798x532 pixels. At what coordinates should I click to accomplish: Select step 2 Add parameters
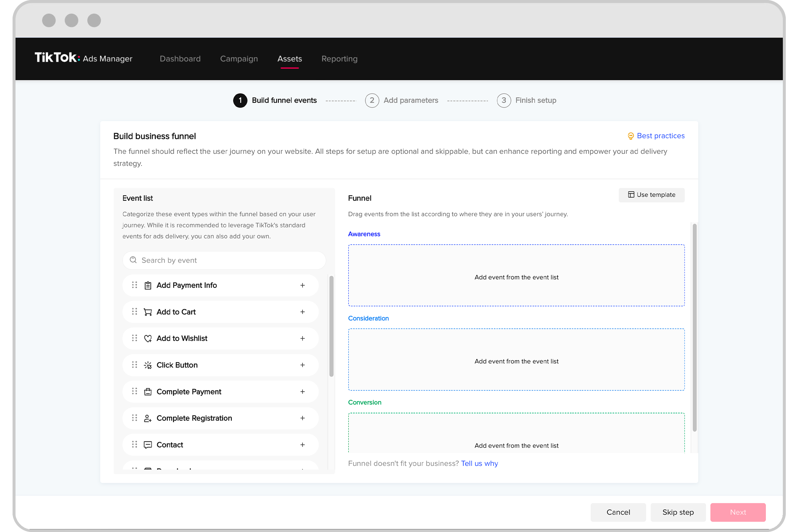pyautogui.click(x=402, y=100)
